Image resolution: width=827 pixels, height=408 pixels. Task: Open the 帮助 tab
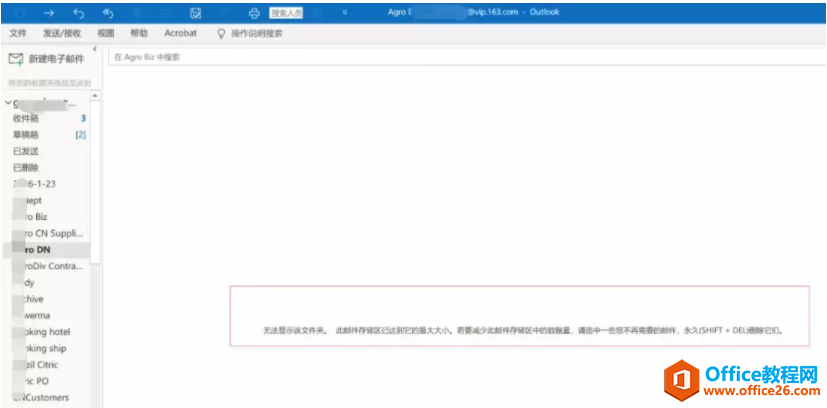pyautogui.click(x=139, y=33)
